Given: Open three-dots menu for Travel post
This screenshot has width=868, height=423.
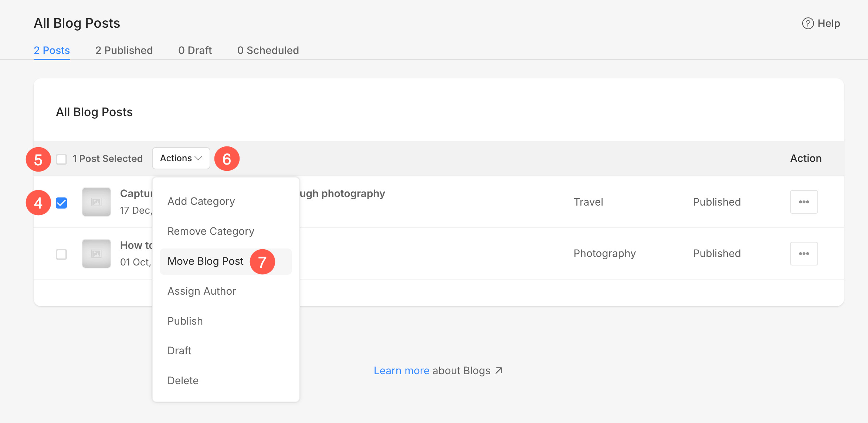Looking at the screenshot, I should tap(804, 202).
